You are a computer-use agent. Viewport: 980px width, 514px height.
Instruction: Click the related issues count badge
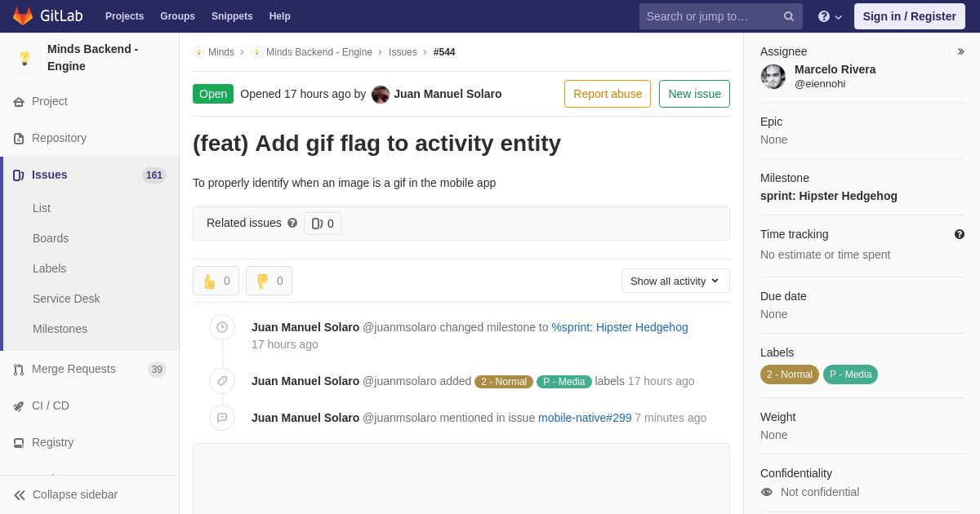coord(323,224)
